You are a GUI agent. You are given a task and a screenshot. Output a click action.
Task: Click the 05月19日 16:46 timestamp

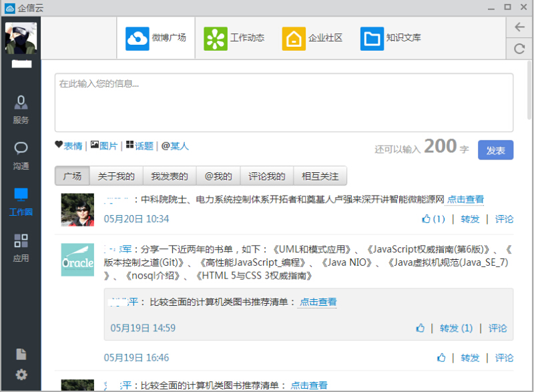tap(136, 357)
